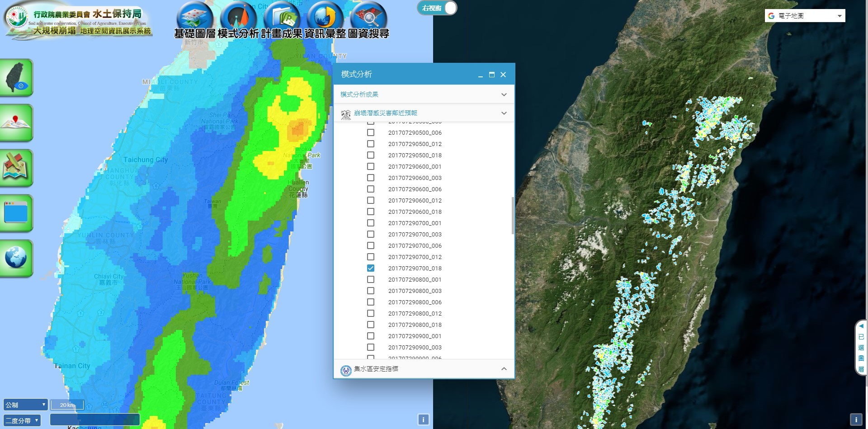Check the 201707290600_001 layer
The image size is (868, 429).
click(371, 166)
